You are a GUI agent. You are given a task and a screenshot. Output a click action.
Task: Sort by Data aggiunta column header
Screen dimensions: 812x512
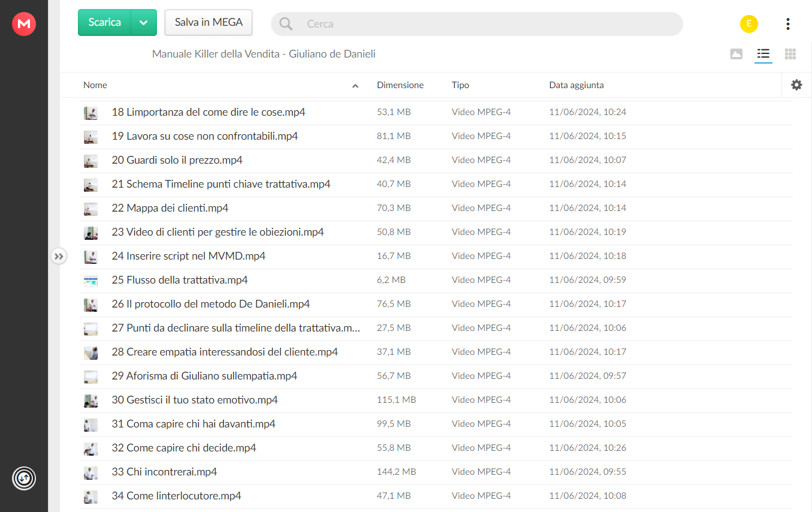[x=576, y=85]
